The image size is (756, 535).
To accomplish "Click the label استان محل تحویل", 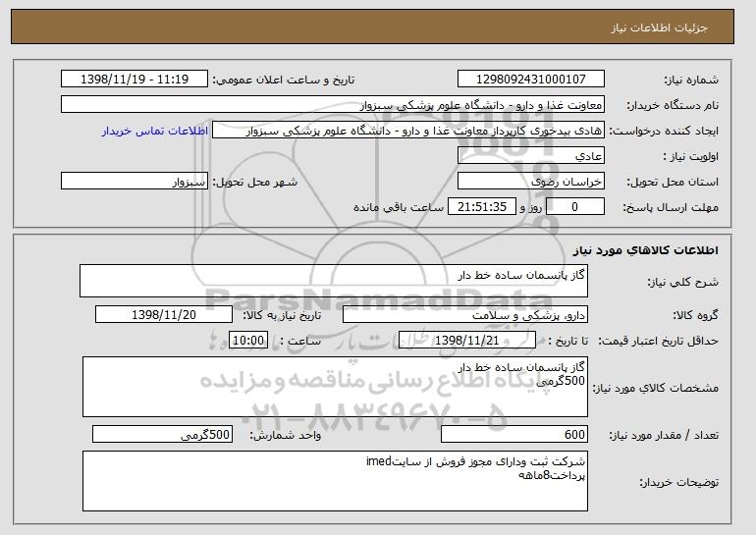I will pos(673,183).
